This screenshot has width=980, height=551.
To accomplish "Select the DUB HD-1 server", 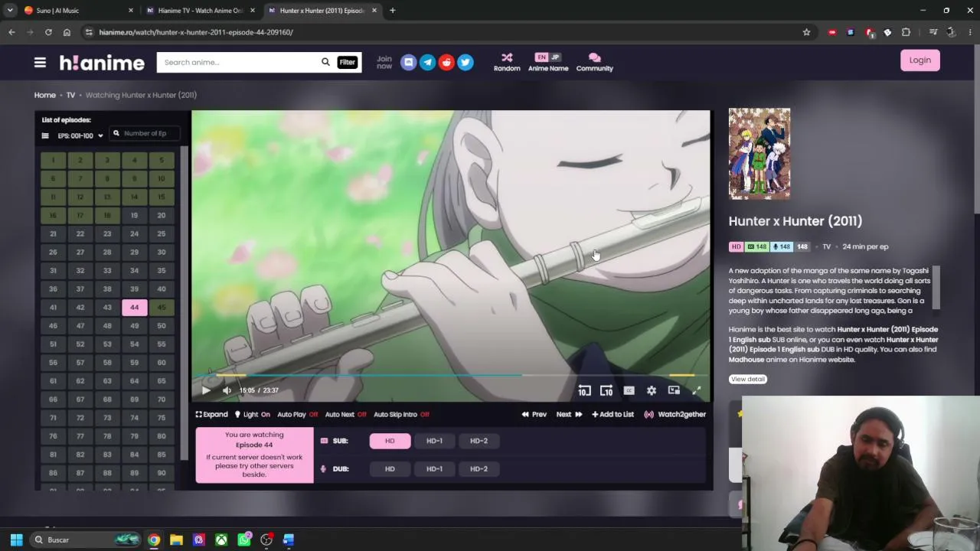I will [434, 468].
